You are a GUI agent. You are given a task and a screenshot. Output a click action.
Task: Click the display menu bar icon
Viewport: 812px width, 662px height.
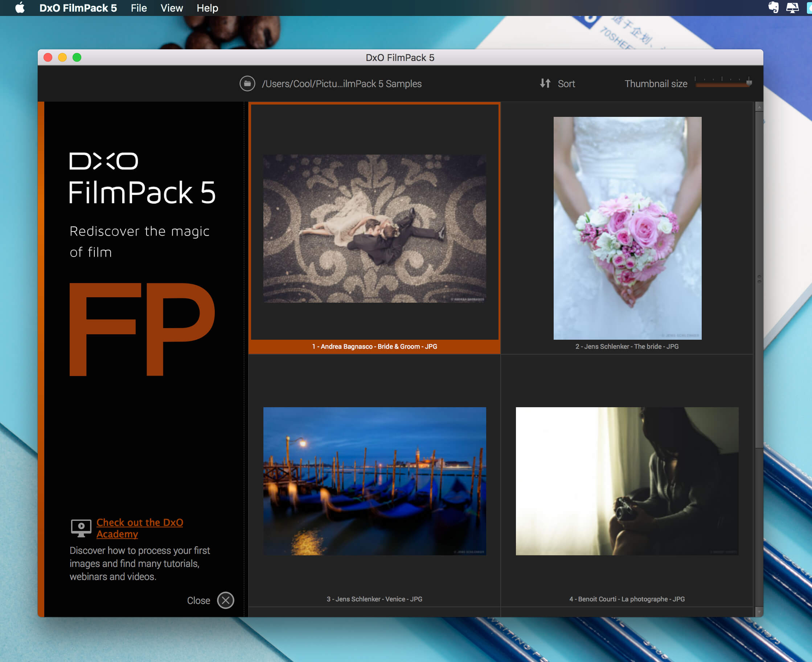[792, 8]
